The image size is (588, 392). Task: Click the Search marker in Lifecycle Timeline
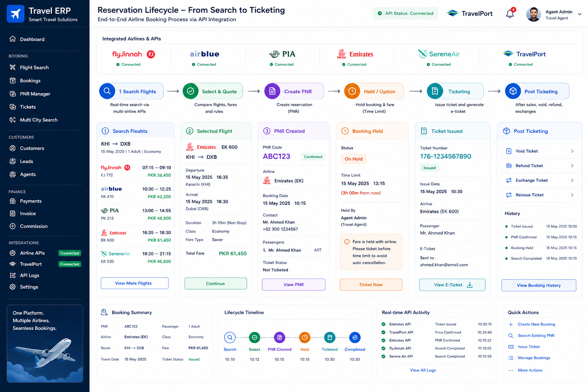coord(230,338)
